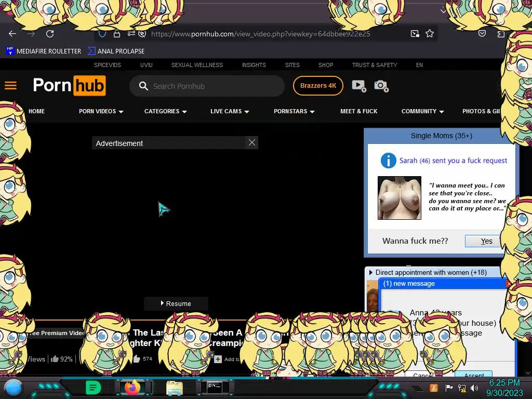Close the new message popup with red X
Image resolution: width=532 pixels, height=399 pixels.
coord(508,284)
